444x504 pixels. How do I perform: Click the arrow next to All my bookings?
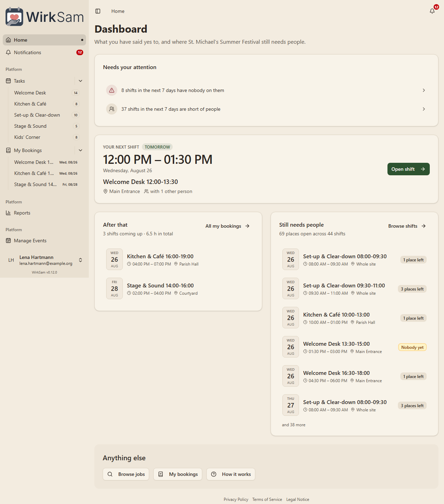(247, 226)
